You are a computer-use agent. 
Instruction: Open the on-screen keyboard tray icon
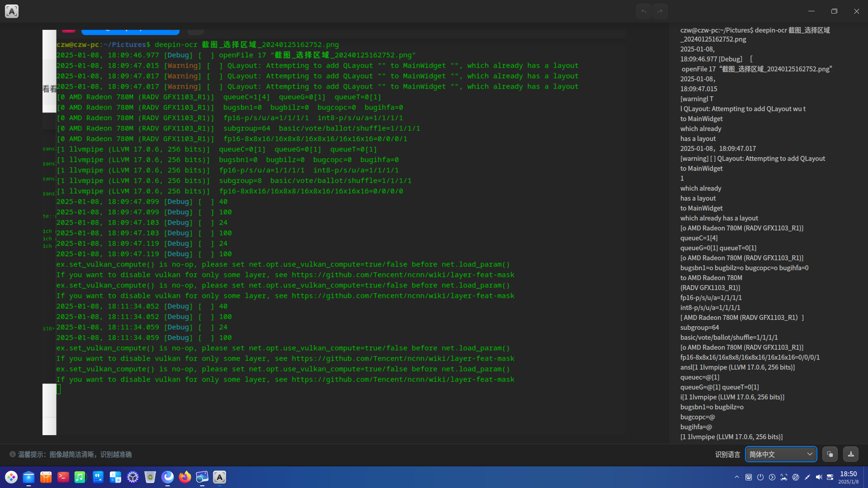[x=749, y=477]
